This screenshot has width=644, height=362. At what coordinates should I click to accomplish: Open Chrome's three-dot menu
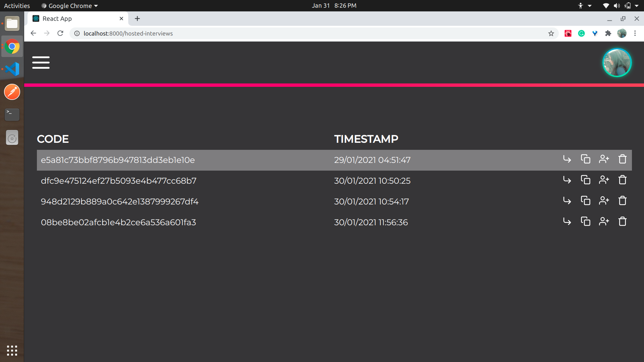[635, 33]
